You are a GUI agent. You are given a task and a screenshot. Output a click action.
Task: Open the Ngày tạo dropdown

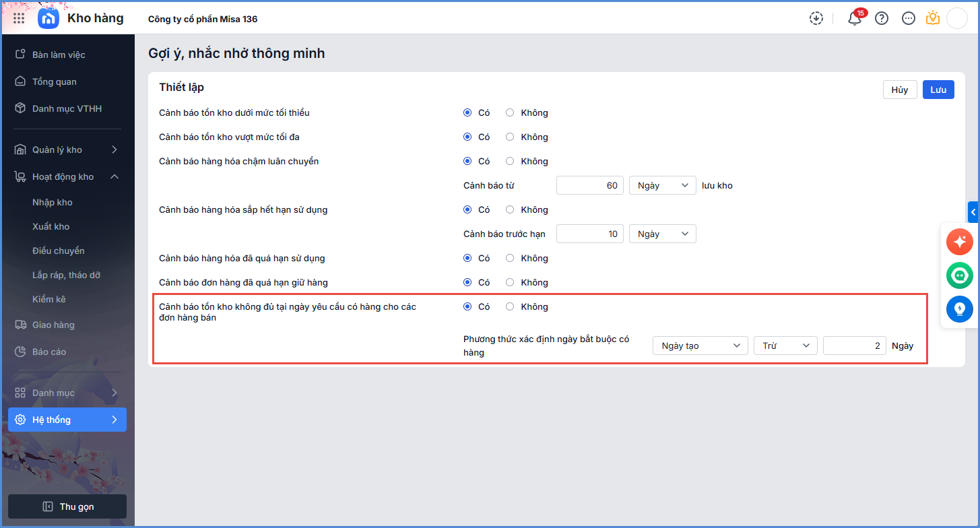click(x=700, y=346)
